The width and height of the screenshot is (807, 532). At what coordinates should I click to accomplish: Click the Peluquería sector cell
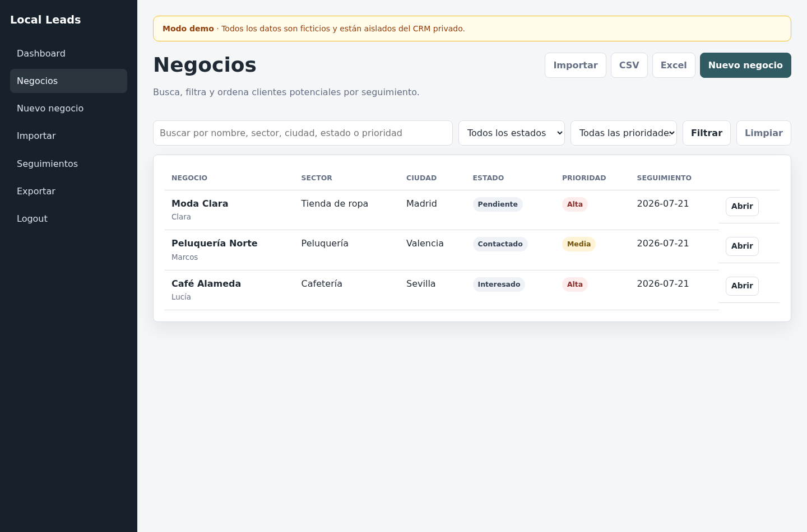[x=324, y=244]
